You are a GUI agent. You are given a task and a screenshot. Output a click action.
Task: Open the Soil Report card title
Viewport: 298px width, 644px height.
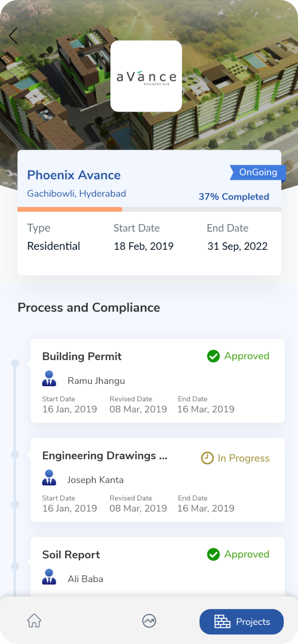71,555
